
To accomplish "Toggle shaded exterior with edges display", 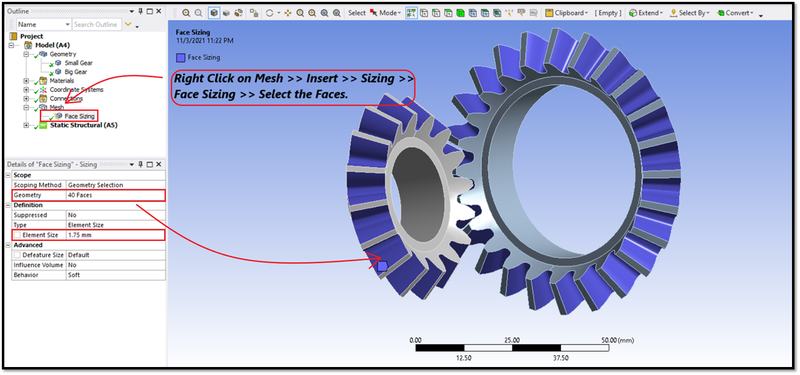I will click(x=214, y=13).
